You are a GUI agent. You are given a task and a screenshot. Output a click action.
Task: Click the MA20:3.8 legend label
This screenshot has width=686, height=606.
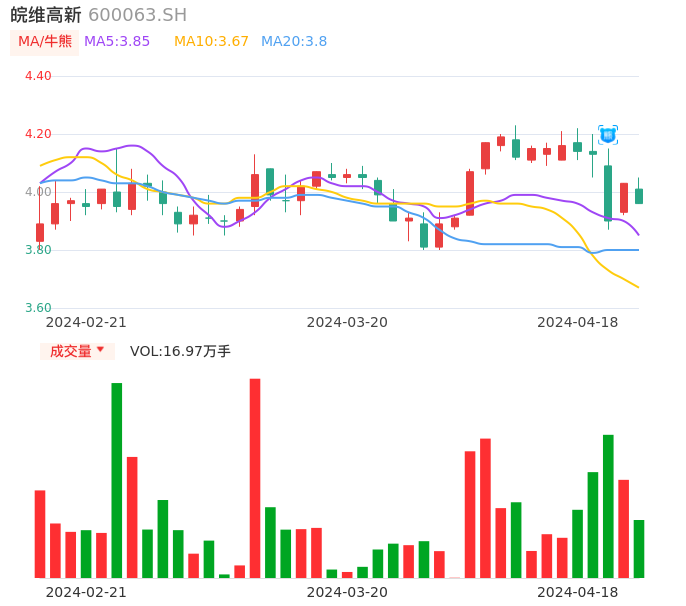294,42
